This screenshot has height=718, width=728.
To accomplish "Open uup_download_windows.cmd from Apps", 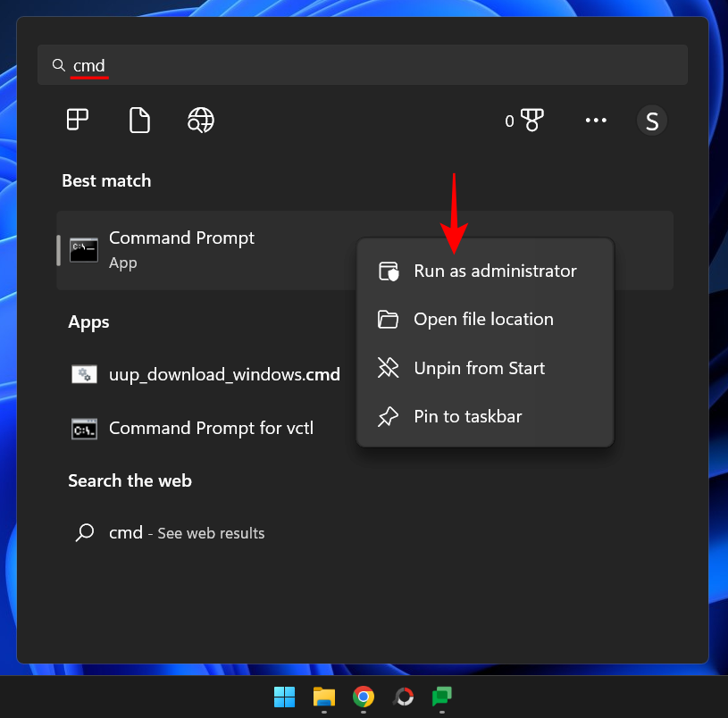I will point(223,374).
